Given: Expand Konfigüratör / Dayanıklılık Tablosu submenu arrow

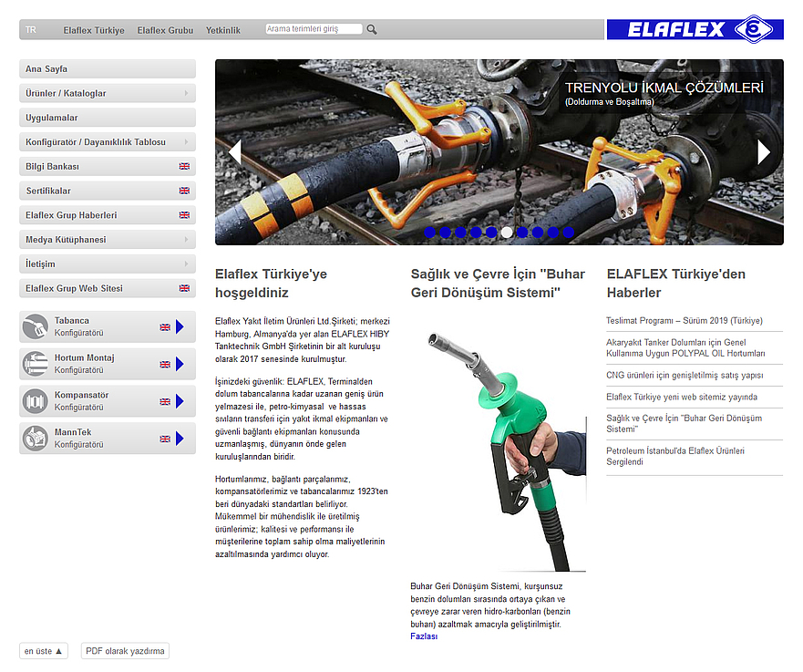Looking at the screenshot, I should (x=187, y=142).
